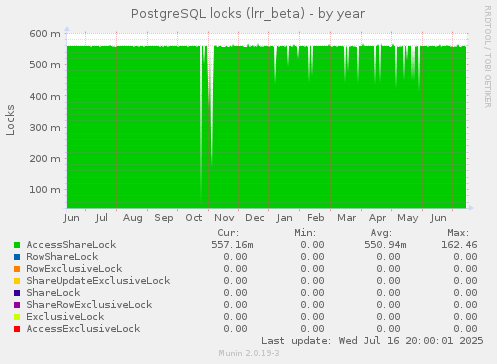Click the Apr x-axis label

(x=377, y=218)
